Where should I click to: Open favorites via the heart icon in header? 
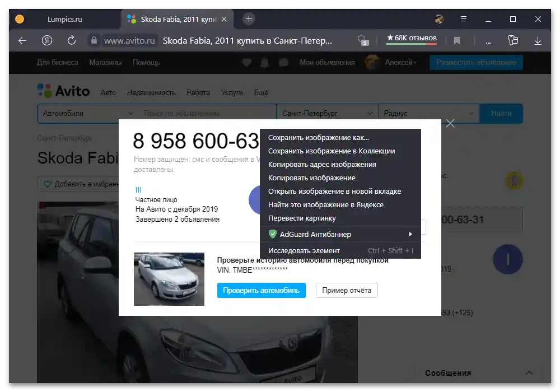(246, 63)
